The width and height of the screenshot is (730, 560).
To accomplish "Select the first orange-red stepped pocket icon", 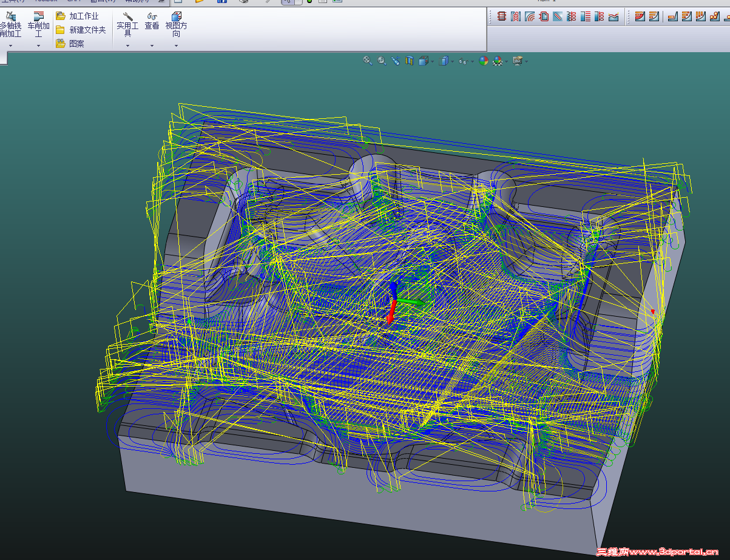I will coord(640,16).
